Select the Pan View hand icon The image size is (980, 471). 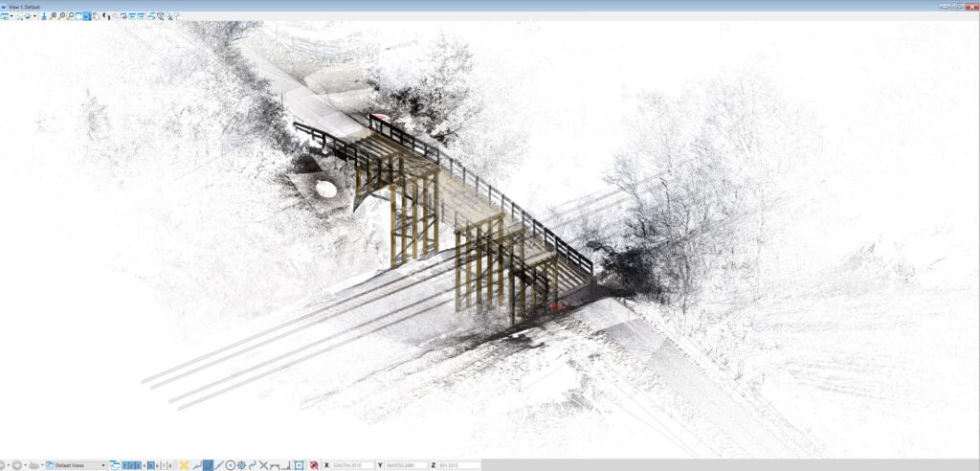96,16
